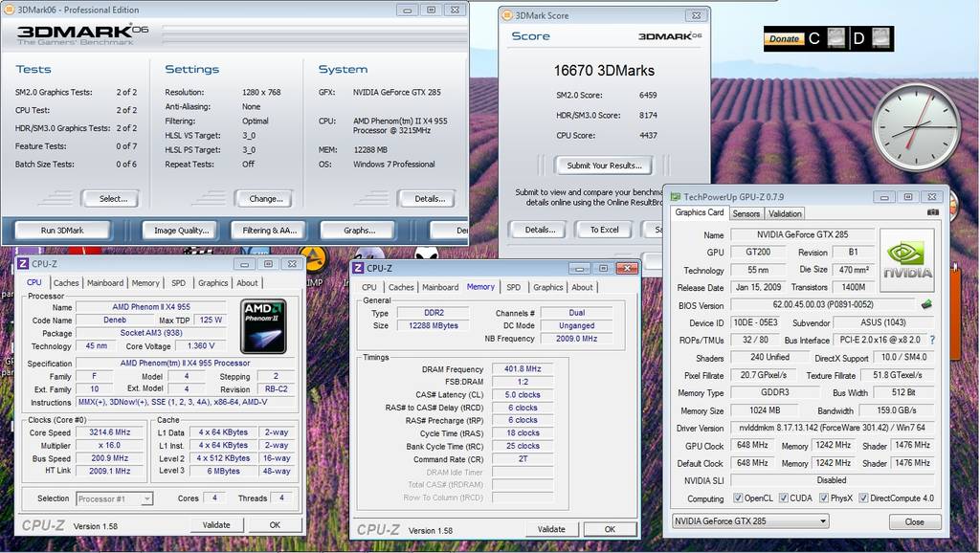Click the 16670 3DMarks score text
Viewport: 980px width, 553px height.
coord(604,71)
